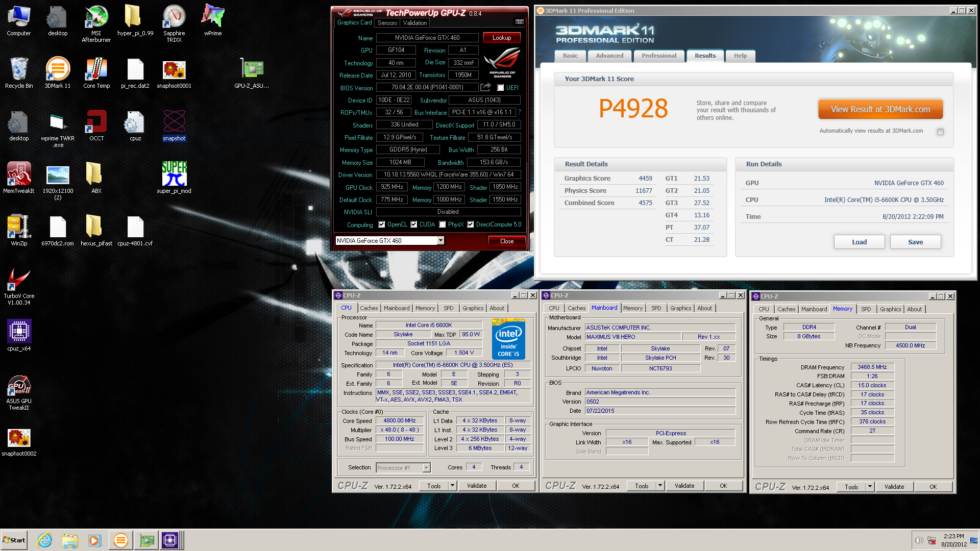Open the OCCT desktop shortcut
Screen dimensions: 980x551
(96, 126)
